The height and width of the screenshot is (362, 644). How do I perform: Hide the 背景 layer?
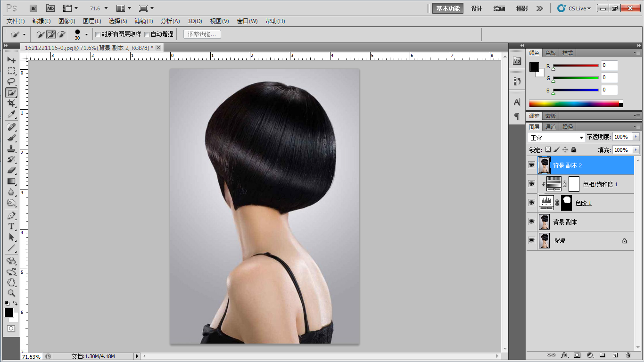tap(531, 240)
